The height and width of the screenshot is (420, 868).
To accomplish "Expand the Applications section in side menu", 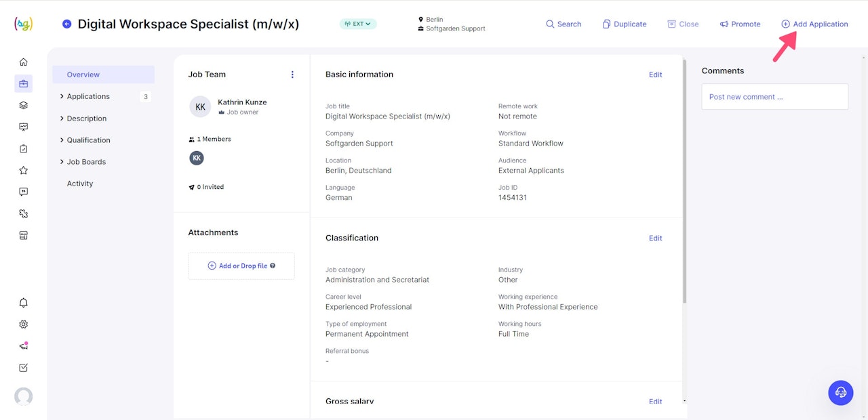I will point(88,97).
